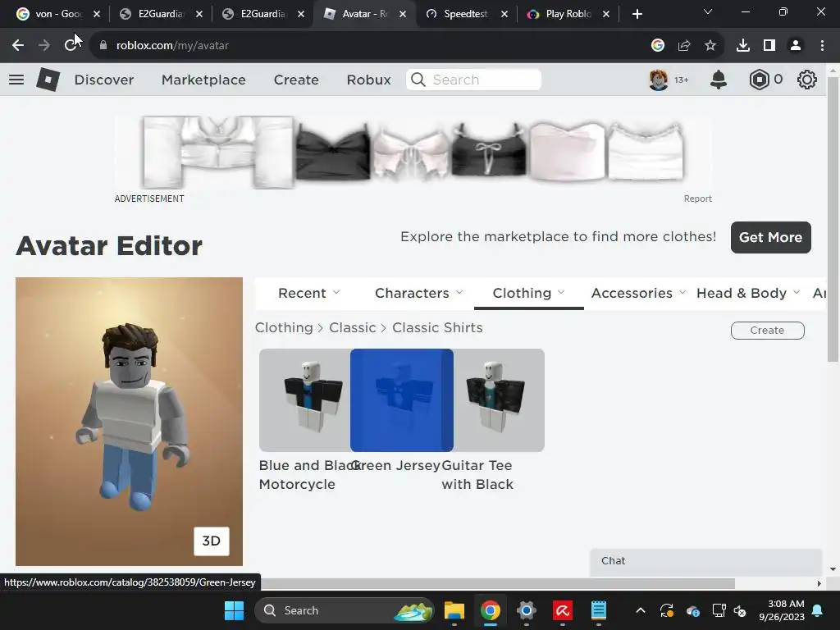The image size is (840, 630).
Task: Open the user avatar profile icon
Action: (659, 80)
